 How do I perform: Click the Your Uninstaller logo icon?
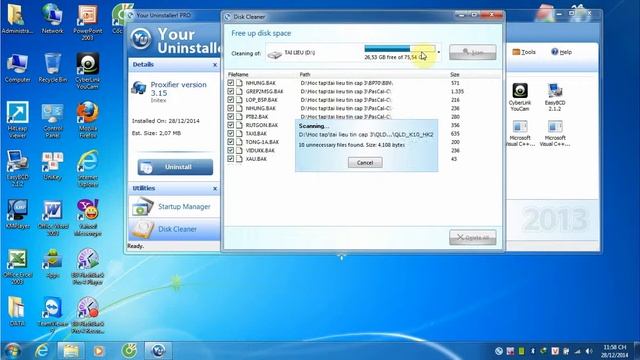coord(141,39)
